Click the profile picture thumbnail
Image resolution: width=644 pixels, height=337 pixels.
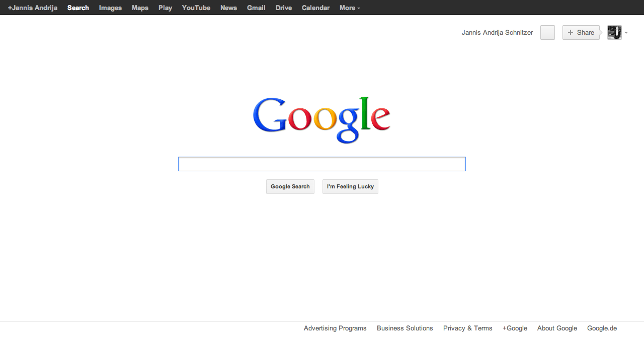(x=614, y=32)
